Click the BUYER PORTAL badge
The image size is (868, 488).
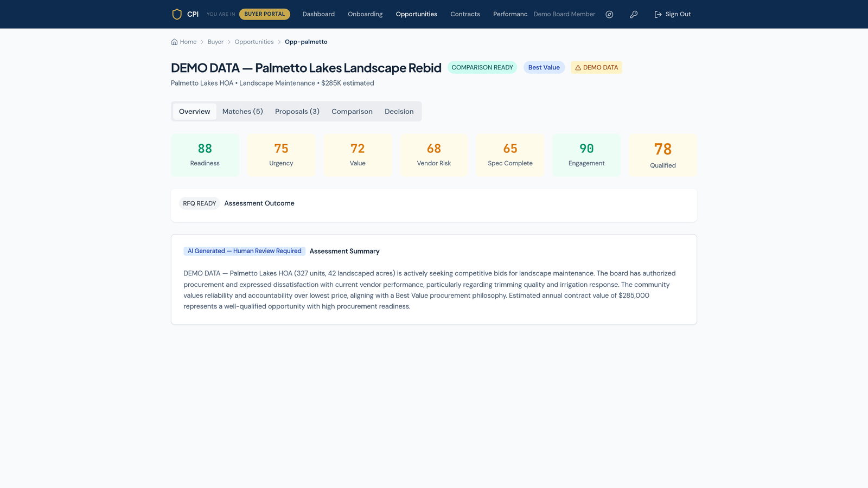[x=265, y=14]
